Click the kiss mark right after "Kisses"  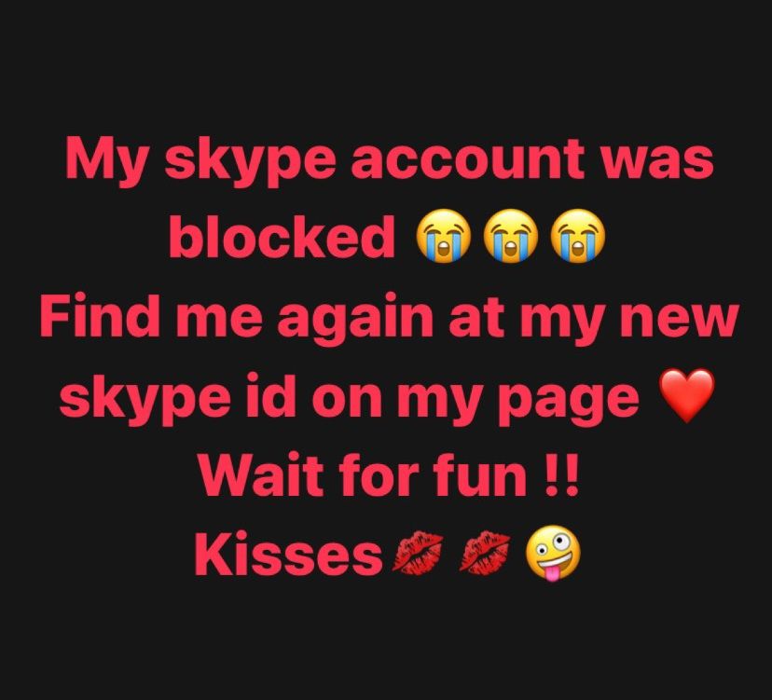click(417, 553)
